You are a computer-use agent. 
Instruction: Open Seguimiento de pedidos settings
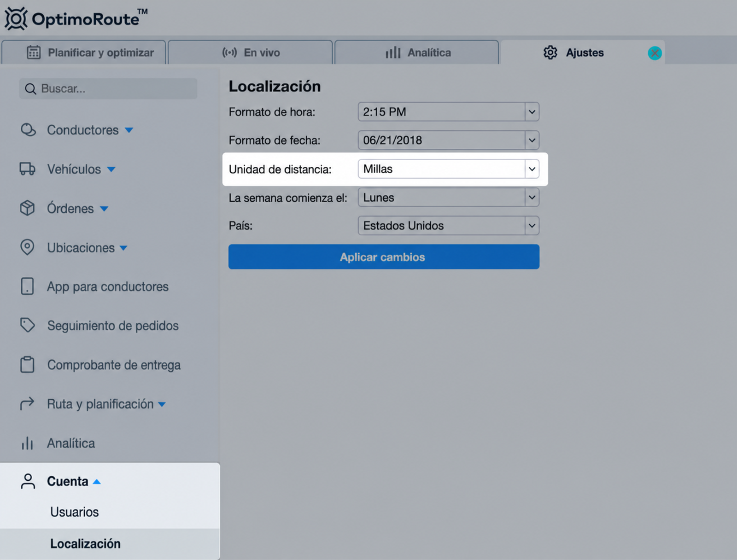[113, 326]
